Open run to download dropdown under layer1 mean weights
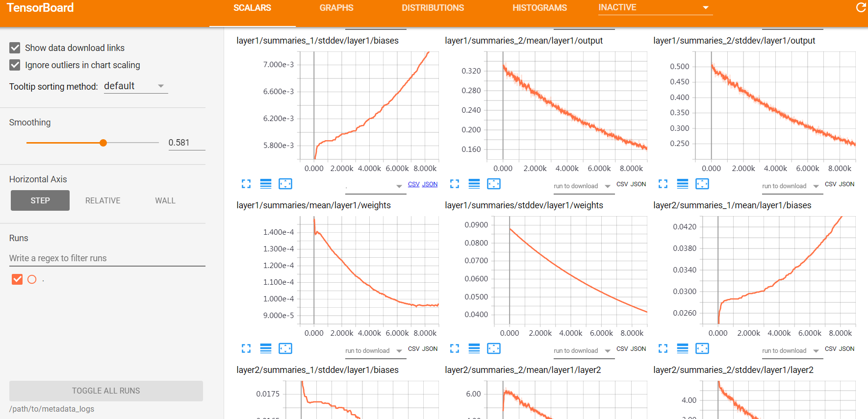This screenshot has width=868, height=419. [x=376, y=351]
